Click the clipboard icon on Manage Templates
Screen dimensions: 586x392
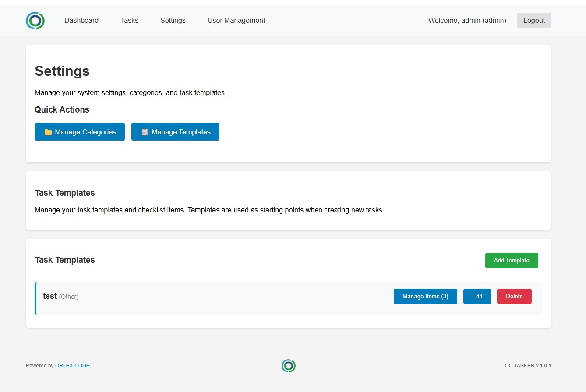(x=145, y=132)
